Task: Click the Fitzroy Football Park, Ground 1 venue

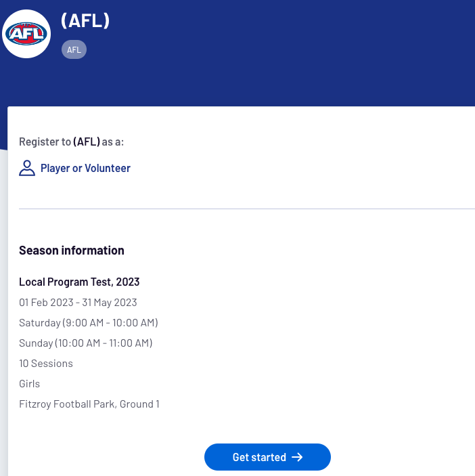Action: coord(89,404)
